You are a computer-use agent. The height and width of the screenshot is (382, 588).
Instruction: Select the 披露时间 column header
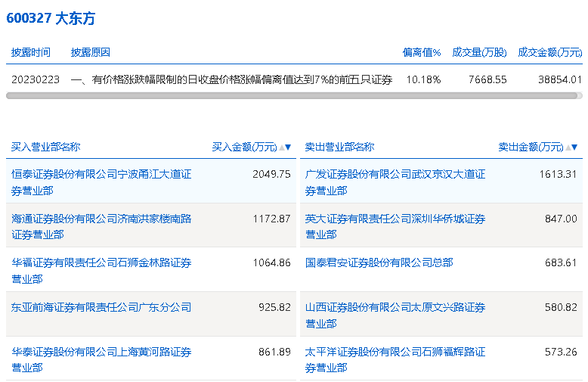coord(31,52)
